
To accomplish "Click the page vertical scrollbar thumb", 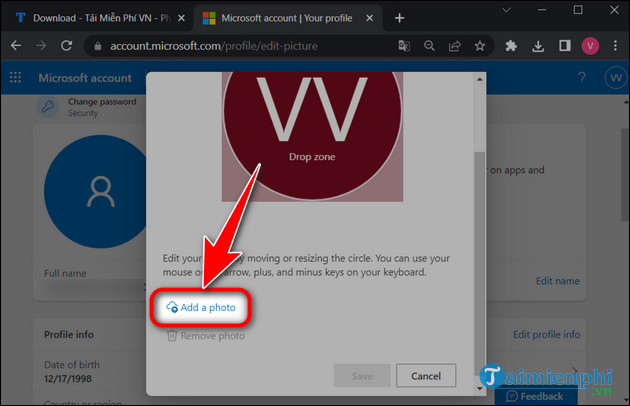I will pyautogui.click(x=625, y=174).
